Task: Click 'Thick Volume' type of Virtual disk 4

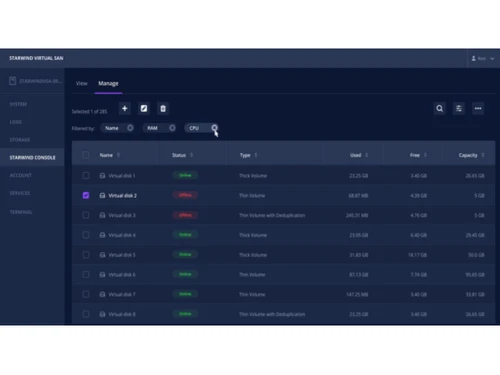Action: [x=253, y=235]
